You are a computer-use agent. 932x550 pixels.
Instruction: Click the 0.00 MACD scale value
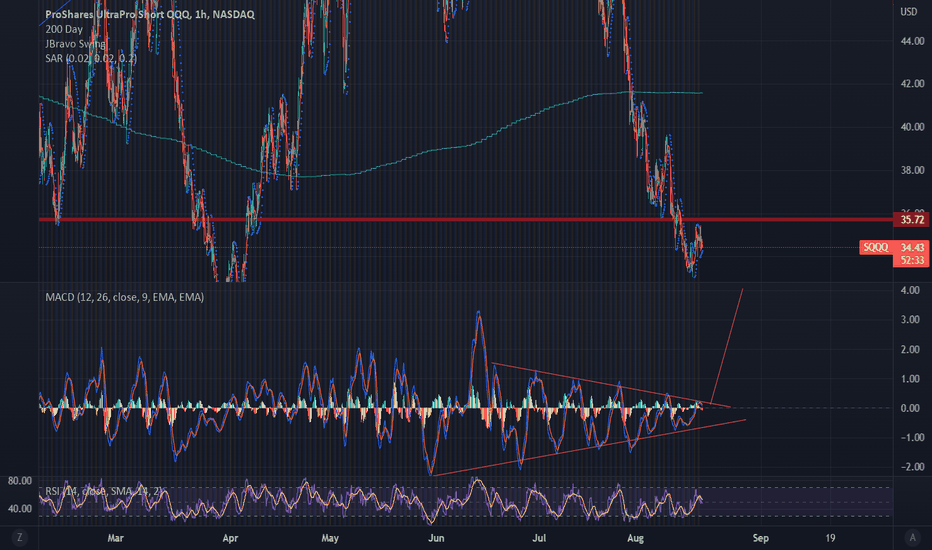911,408
